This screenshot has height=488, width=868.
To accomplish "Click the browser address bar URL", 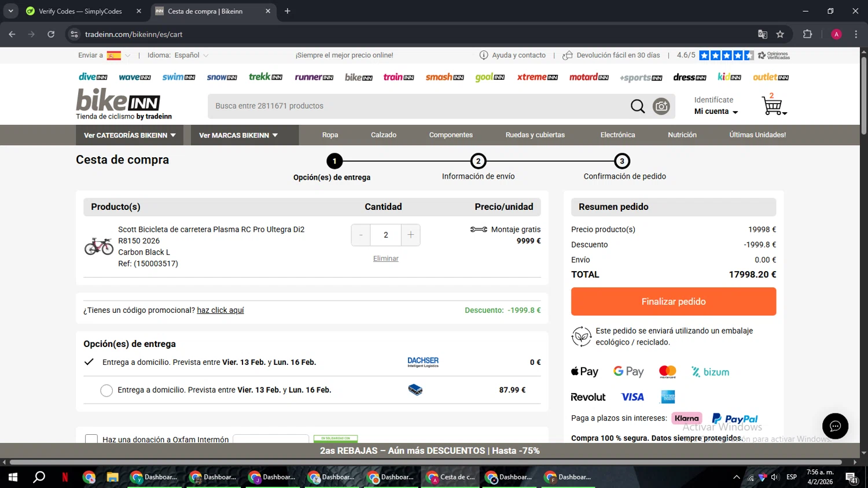I will pos(134,34).
